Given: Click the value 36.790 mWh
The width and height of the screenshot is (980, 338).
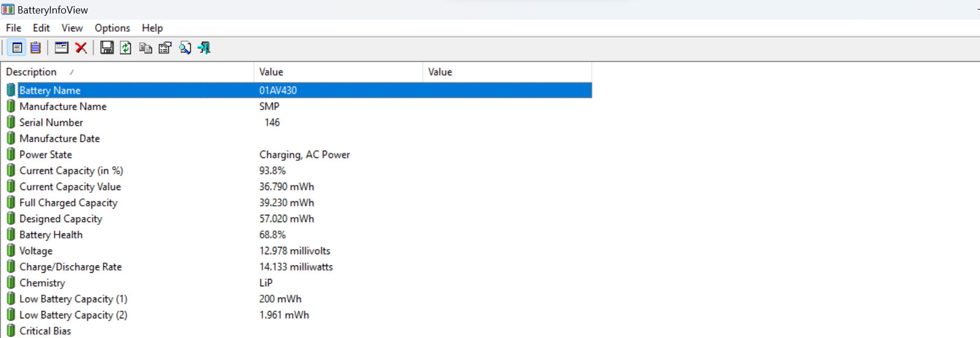Looking at the screenshot, I should pyautogui.click(x=287, y=187).
